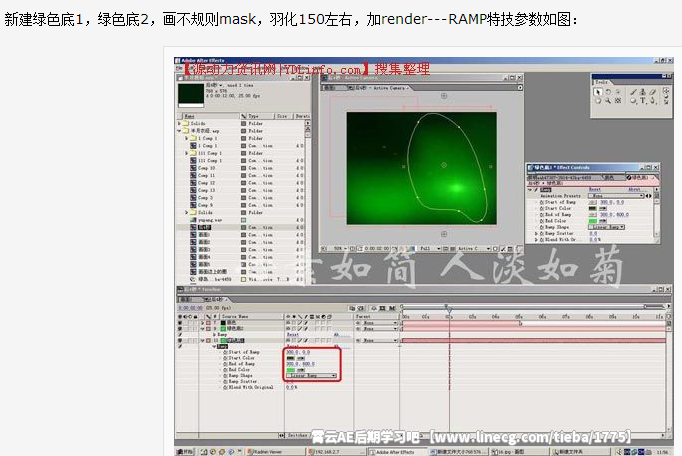
Task: Click the Windows Start button
Action: tap(186, 452)
